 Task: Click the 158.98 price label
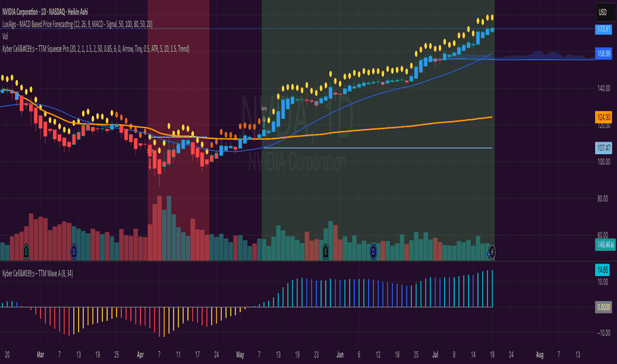pyautogui.click(x=604, y=54)
